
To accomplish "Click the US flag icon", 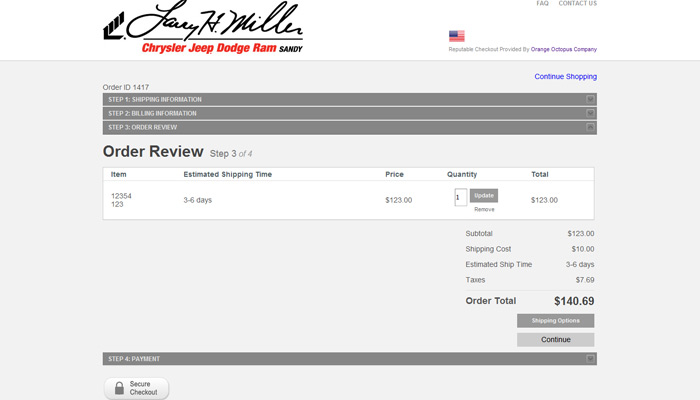I will point(456,36).
